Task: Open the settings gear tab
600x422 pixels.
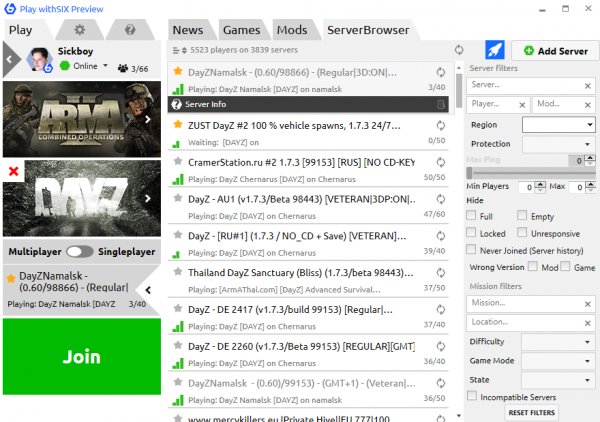Action: 80,30
